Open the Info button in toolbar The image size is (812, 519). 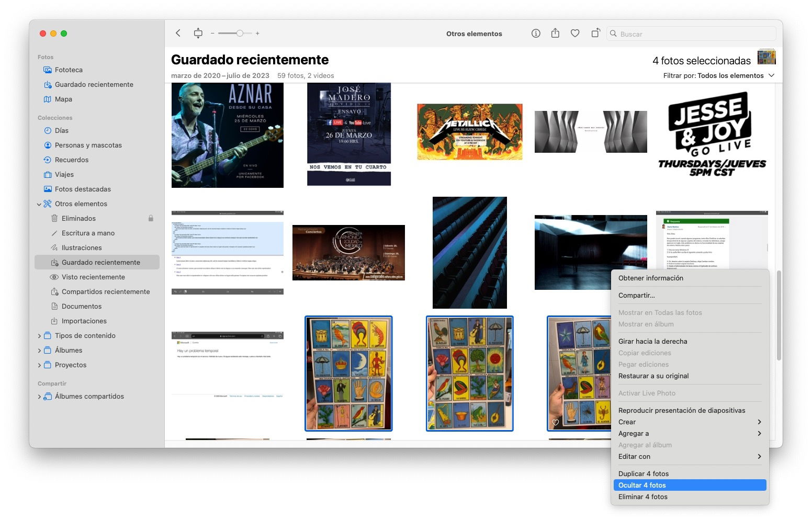pyautogui.click(x=536, y=33)
